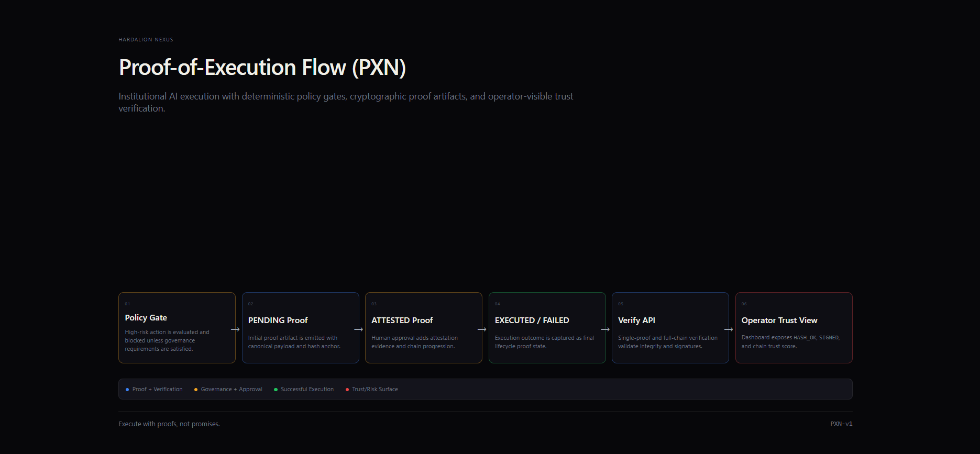
Task: Click the orange Governance + Approval legend dot
Action: (196, 390)
